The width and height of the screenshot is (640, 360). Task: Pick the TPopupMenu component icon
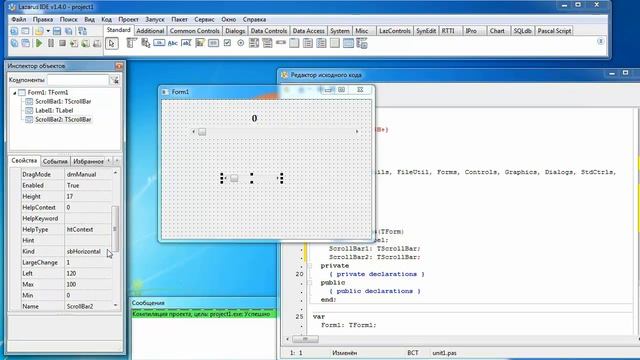[145, 43]
